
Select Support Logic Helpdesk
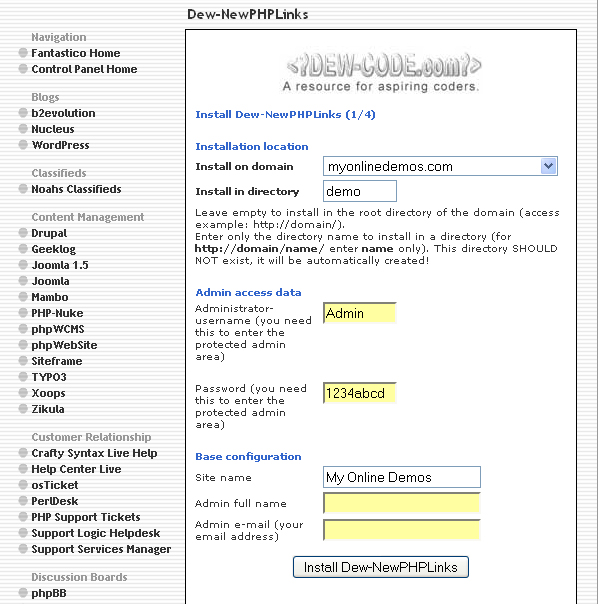click(x=96, y=533)
